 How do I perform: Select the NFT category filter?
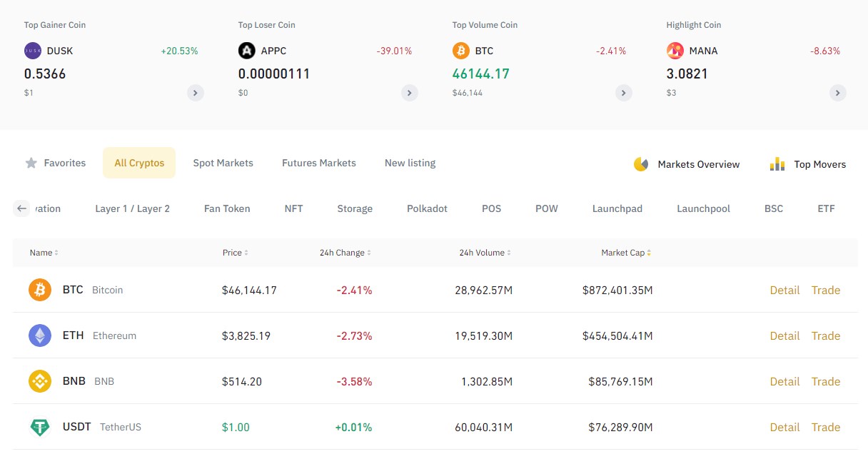293,208
